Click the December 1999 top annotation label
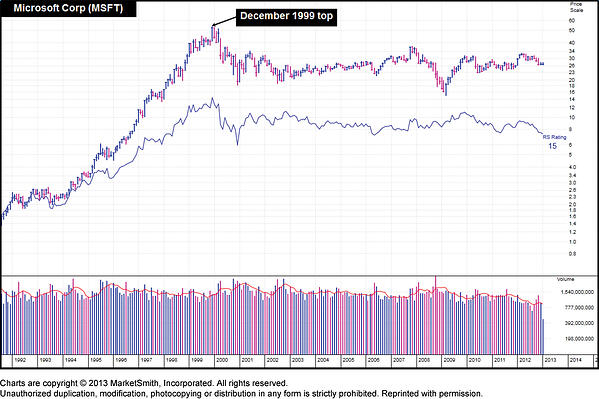 pos(287,16)
